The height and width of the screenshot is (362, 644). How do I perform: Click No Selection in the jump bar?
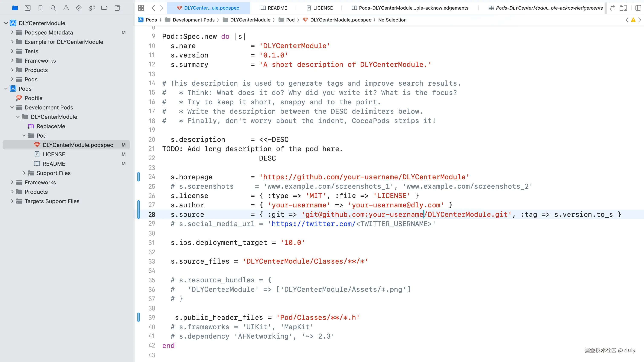coord(392,20)
